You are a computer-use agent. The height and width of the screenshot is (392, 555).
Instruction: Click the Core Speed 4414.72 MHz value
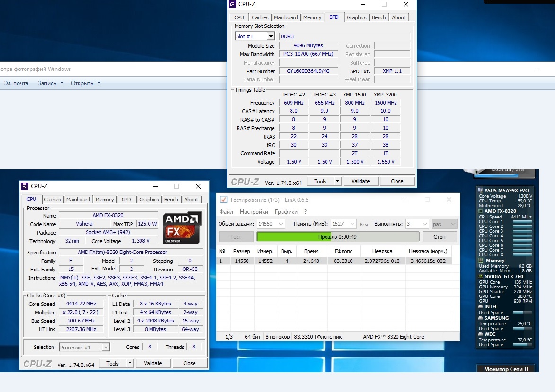click(x=81, y=304)
